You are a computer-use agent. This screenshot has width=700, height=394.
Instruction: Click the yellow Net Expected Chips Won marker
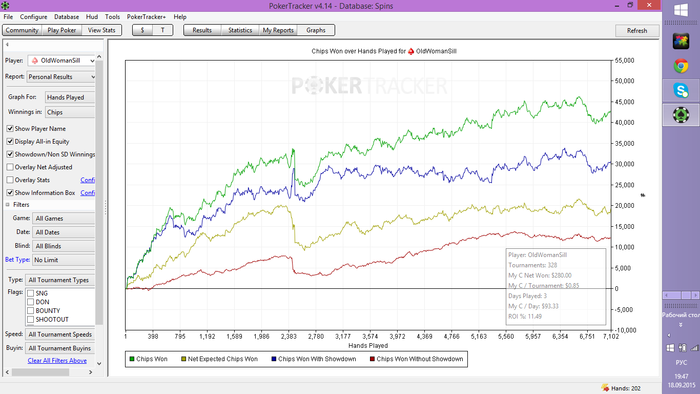point(183,359)
